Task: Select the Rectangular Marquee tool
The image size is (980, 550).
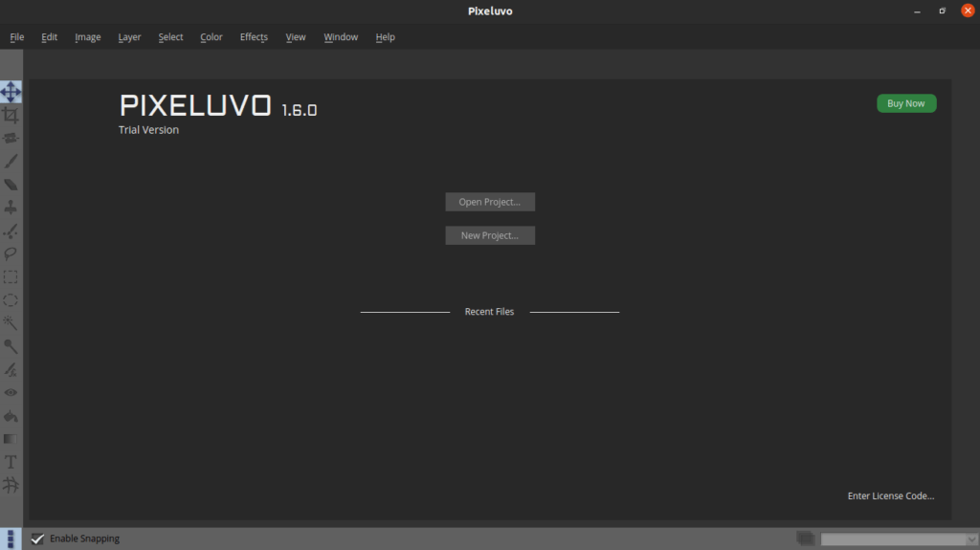Action: point(11,276)
